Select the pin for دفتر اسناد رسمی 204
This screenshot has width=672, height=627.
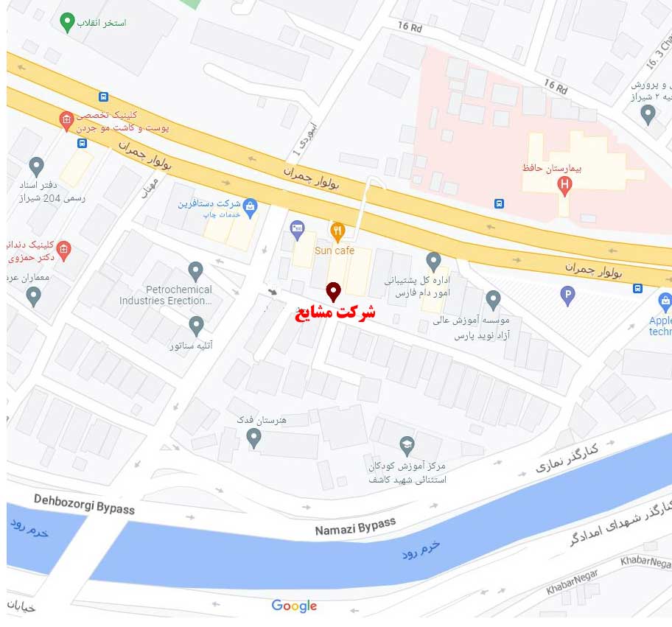(x=36, y=167)
